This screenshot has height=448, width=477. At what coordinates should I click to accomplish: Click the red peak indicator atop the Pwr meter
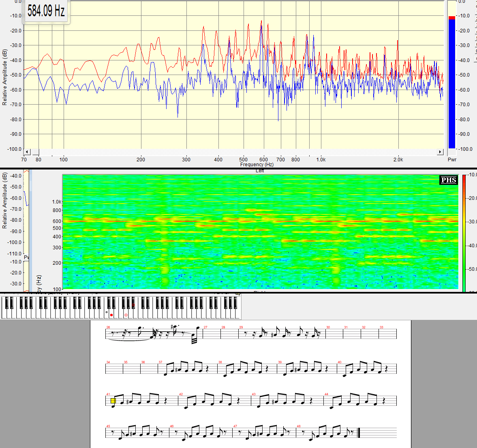452,18
